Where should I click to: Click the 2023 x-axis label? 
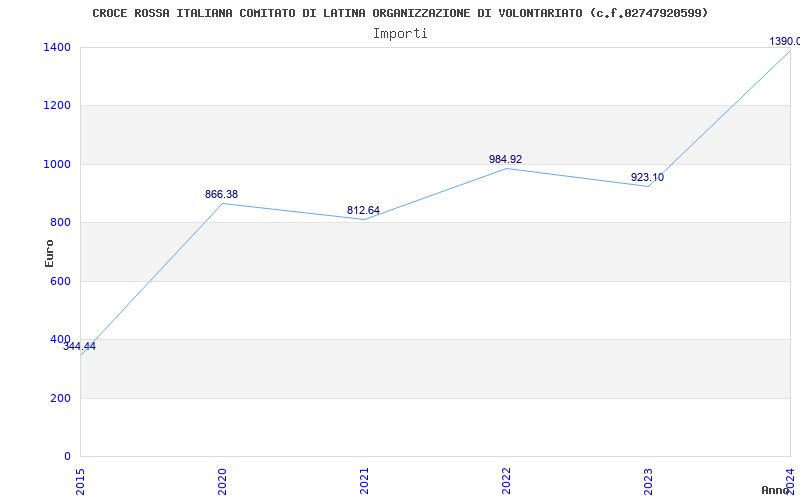click(648, 481)
